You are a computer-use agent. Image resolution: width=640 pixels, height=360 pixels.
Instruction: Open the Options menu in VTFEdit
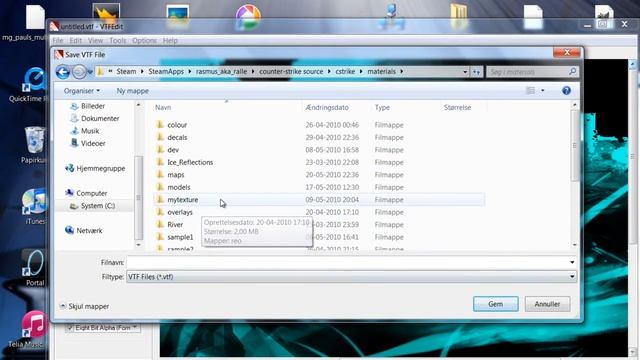coord(144,40)
